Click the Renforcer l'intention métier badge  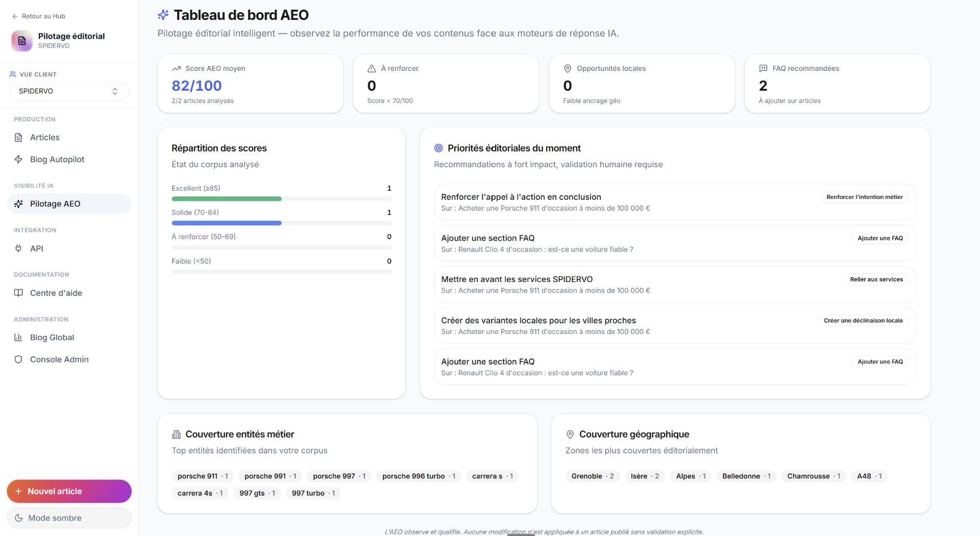(864, 197)
